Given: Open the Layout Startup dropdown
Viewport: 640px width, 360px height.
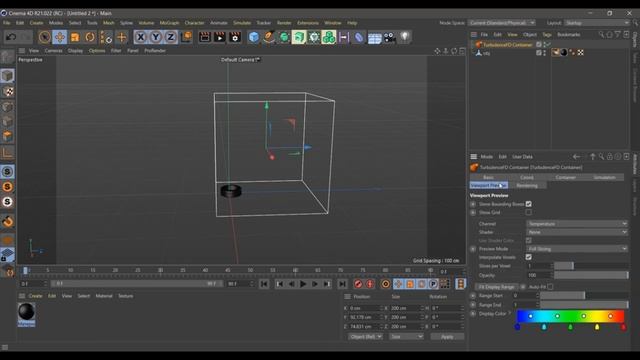Looking at the screenshot, I should 597,23.
